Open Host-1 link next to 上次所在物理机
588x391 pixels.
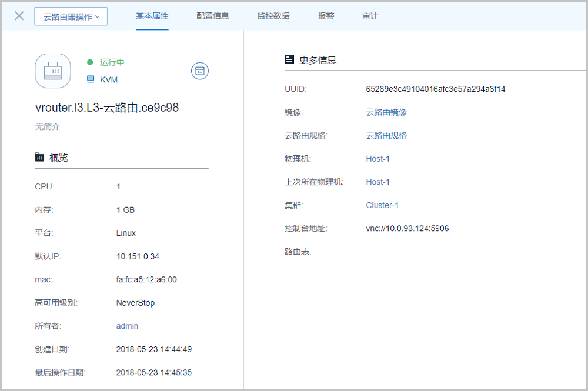click(377, 182)
